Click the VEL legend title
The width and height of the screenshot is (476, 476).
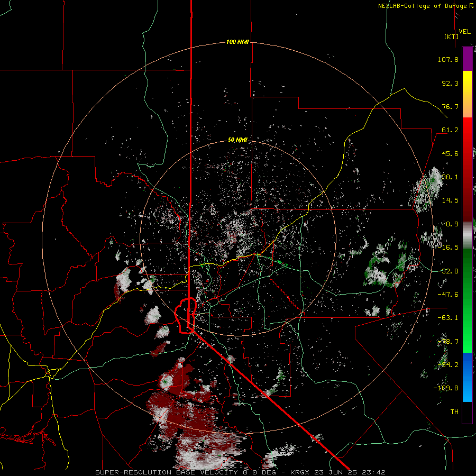point(464,32)
